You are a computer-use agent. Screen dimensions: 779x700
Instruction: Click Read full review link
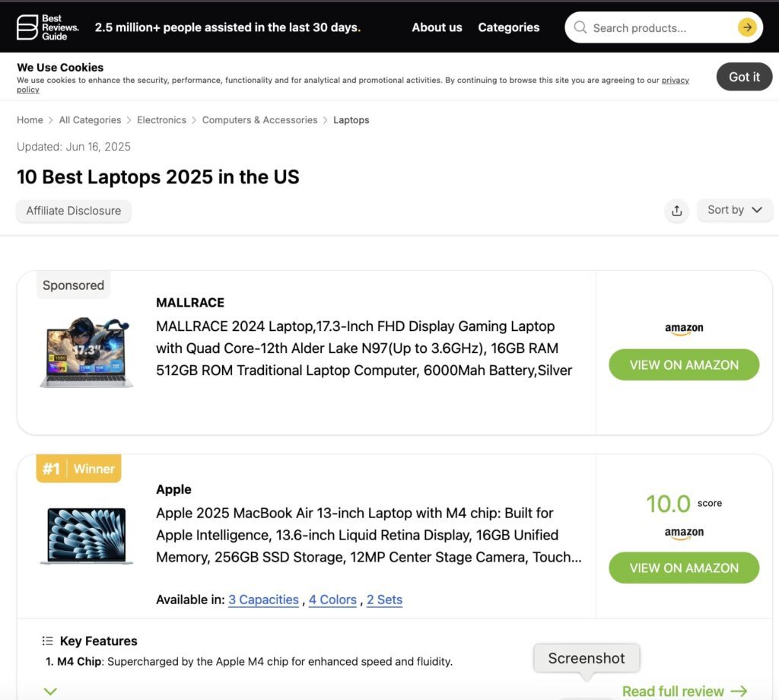[x=672, y=691]
